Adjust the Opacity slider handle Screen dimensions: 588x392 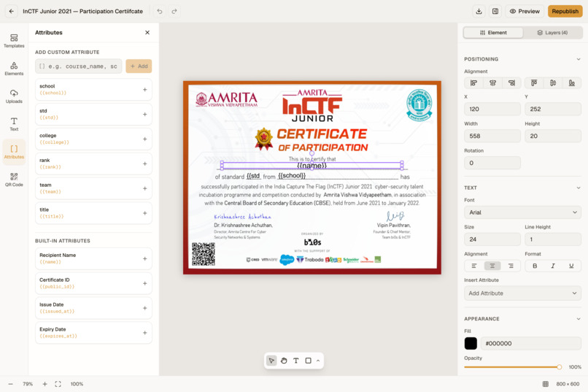tap(559, 367)
